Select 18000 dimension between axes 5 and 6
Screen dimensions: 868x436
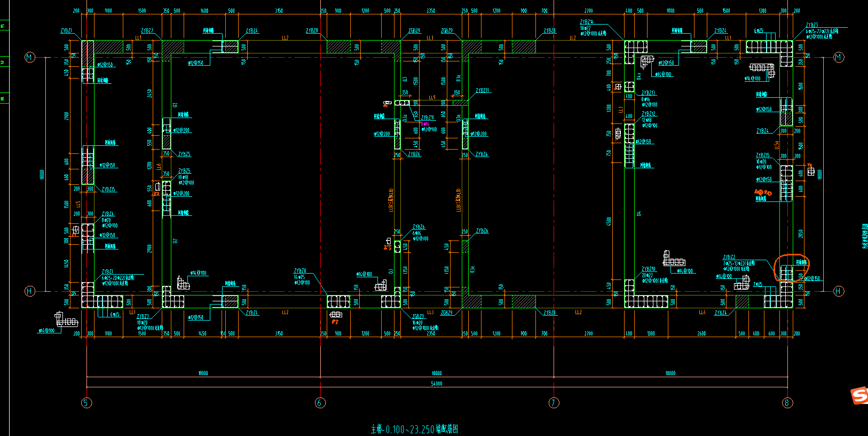tap(203, 373)
